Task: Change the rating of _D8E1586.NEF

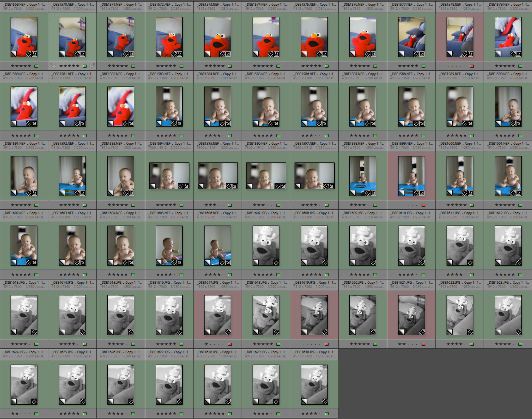Action: pos(311,136)
